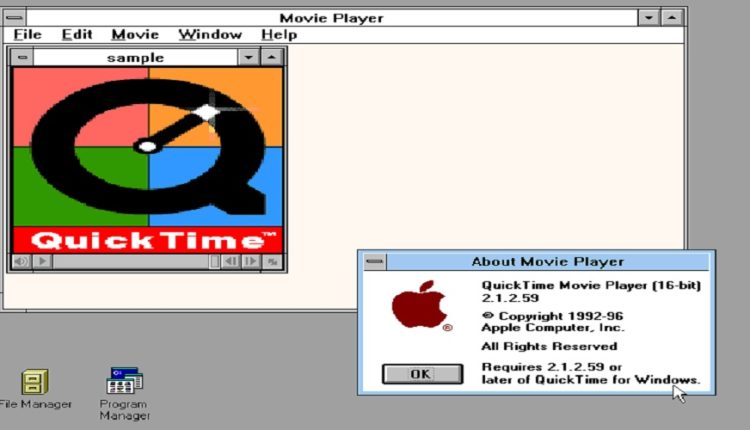750x430 pixels.
Task: Click the 'Apple Computer, Inc.' text
Action: [552, 328]
